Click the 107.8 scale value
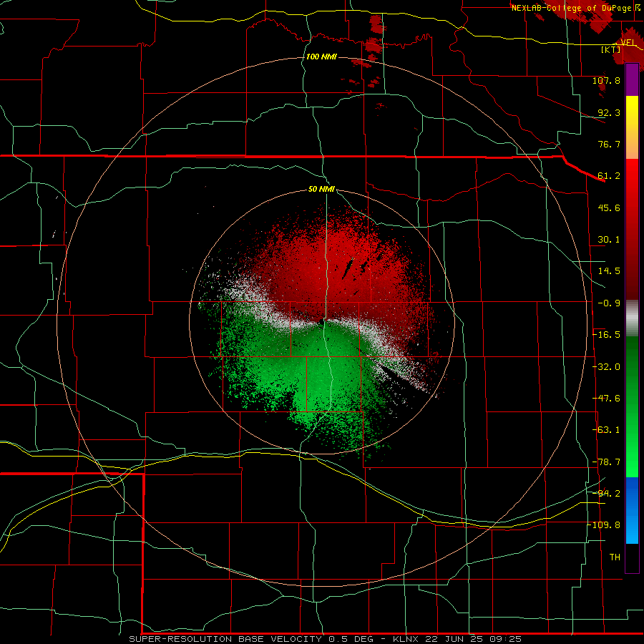 (606, 80)
